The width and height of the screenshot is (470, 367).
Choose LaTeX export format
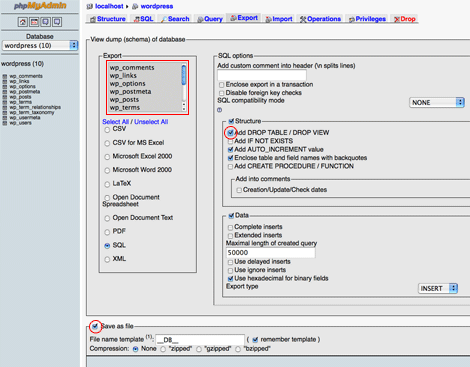pyautogui.click(x=107, y=184)
